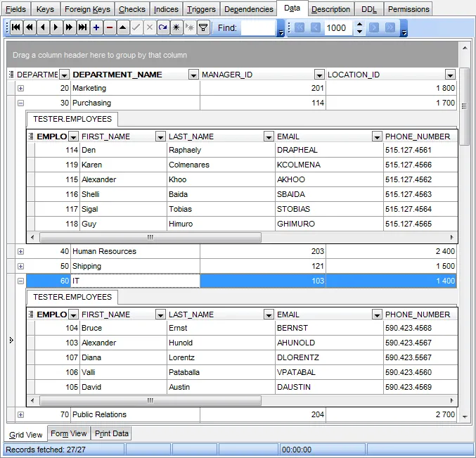Decrease records per page spinner down
Screen dimensions: 476x458
[x=359, y=31]
